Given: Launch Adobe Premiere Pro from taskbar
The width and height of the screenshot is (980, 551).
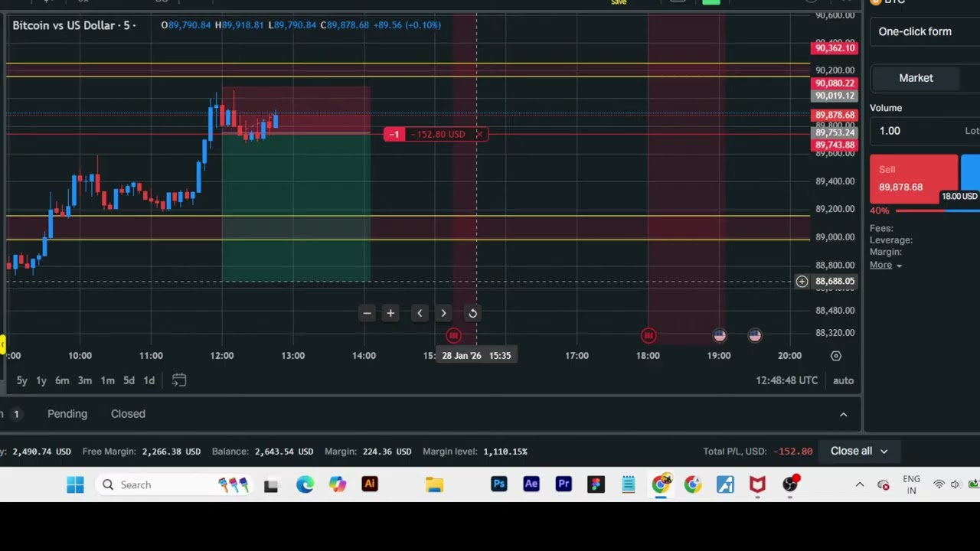Looking at the screenshot, I should pos(563,485).
